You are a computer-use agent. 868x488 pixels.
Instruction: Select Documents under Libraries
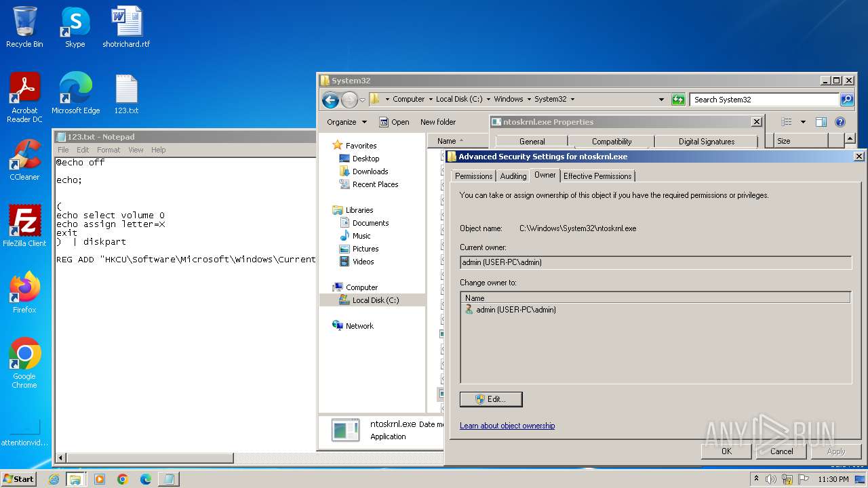[370, 223]
